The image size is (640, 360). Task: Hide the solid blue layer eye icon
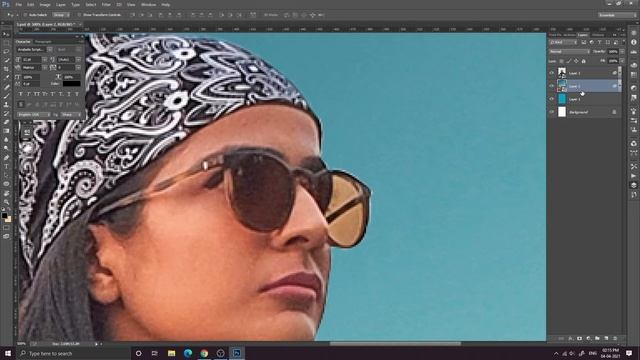(x=552, y=99)
